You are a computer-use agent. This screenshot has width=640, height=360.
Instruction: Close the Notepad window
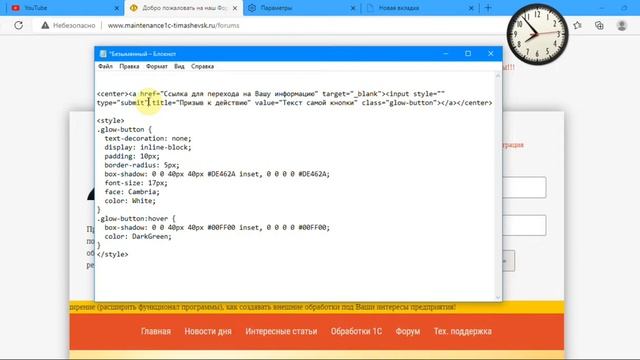[491, 53]
